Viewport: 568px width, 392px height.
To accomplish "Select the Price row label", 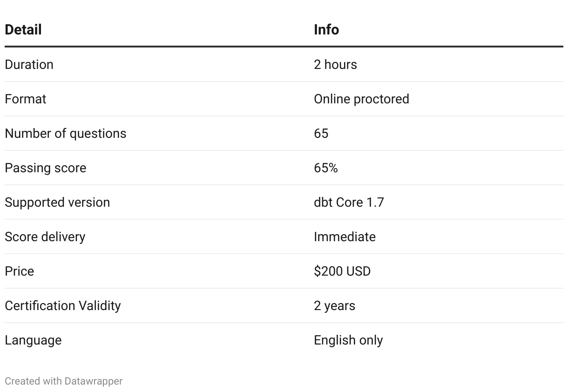I will pos(20,271).
